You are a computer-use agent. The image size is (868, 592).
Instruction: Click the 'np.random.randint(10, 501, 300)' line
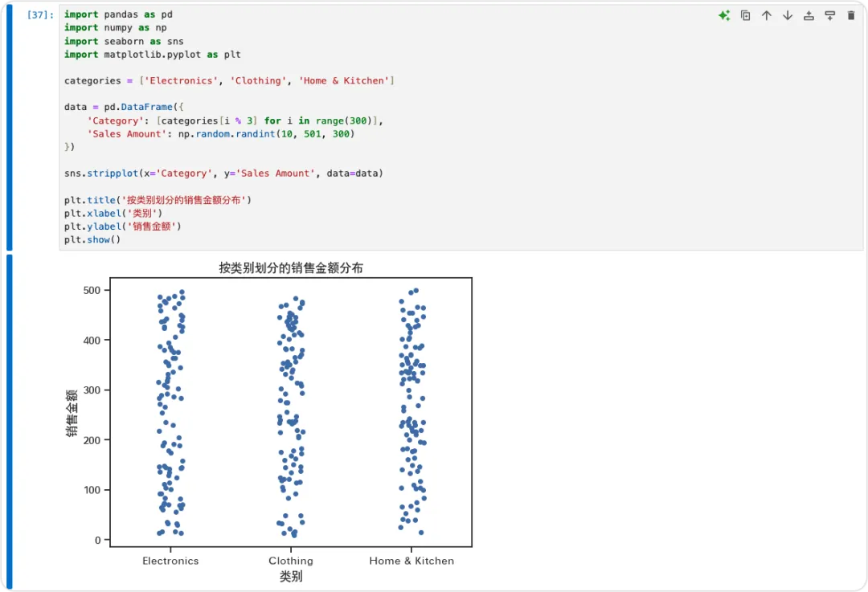pos(221,134)
